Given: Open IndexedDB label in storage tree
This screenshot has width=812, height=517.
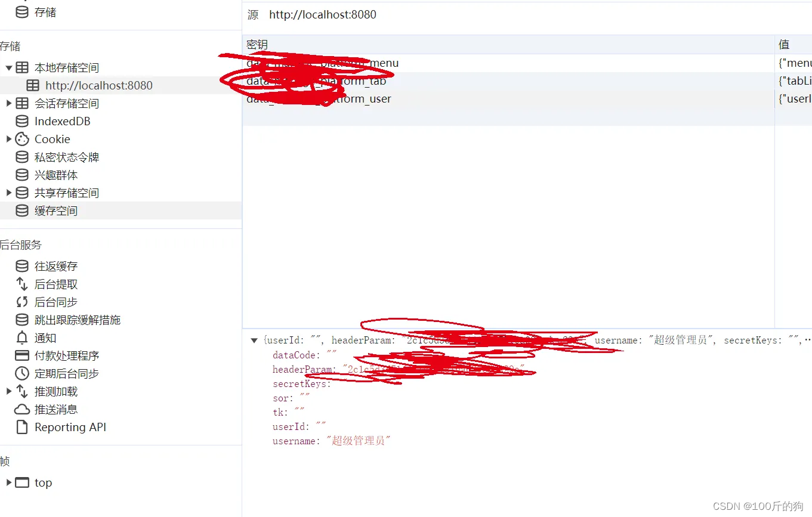Looking at the screenshot, I should (63, 122).
